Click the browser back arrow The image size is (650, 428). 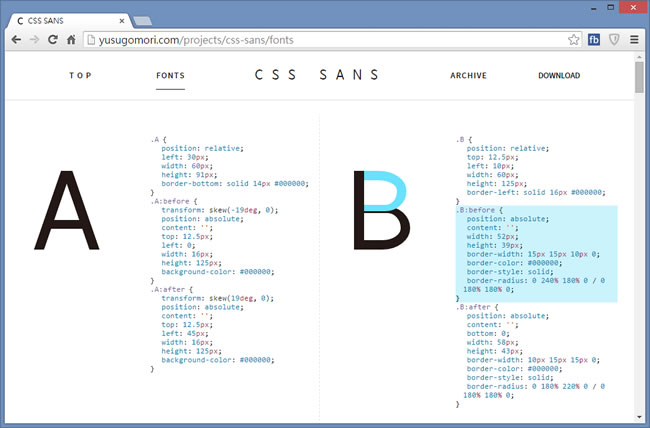click(16, 40)
